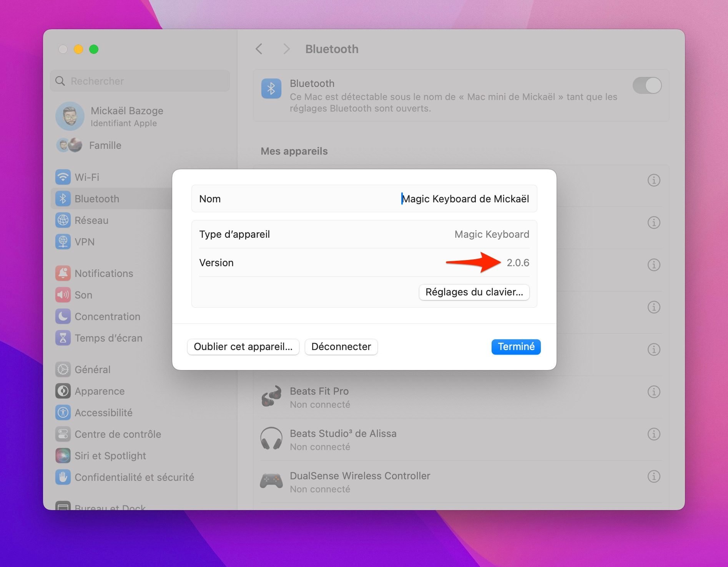Click the Général sidebar label

pos(93,369)
